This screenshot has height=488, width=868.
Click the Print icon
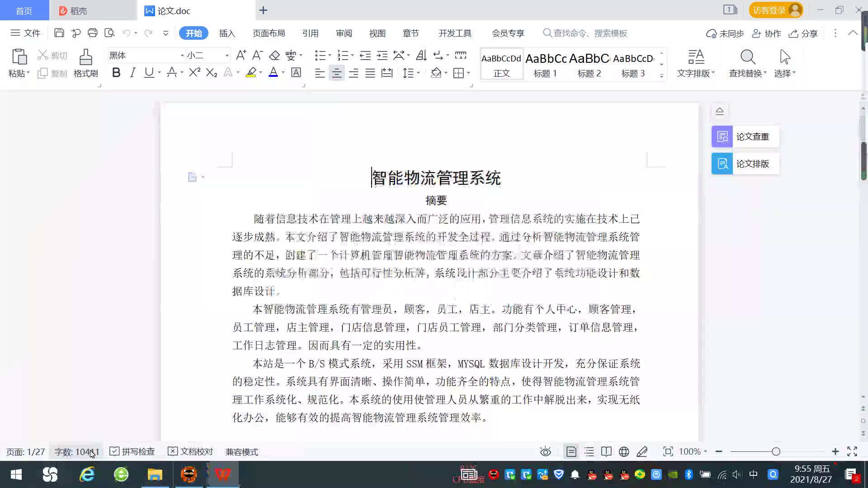click(93, 33)
